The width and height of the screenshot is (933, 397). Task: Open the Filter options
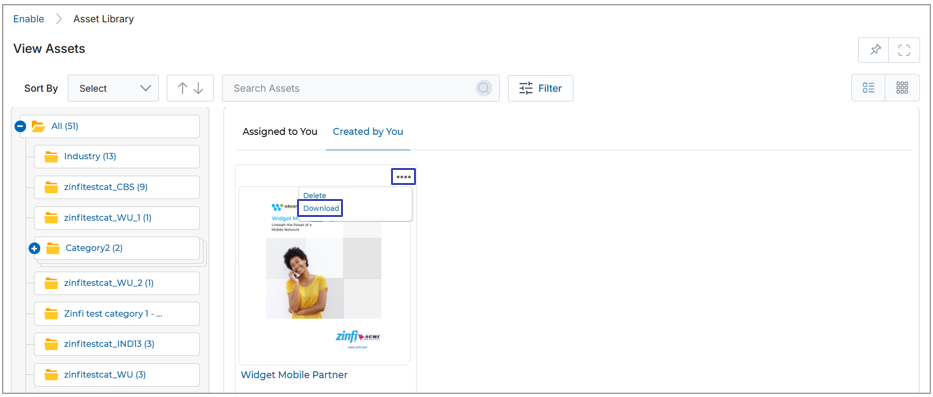coord(540,88)
